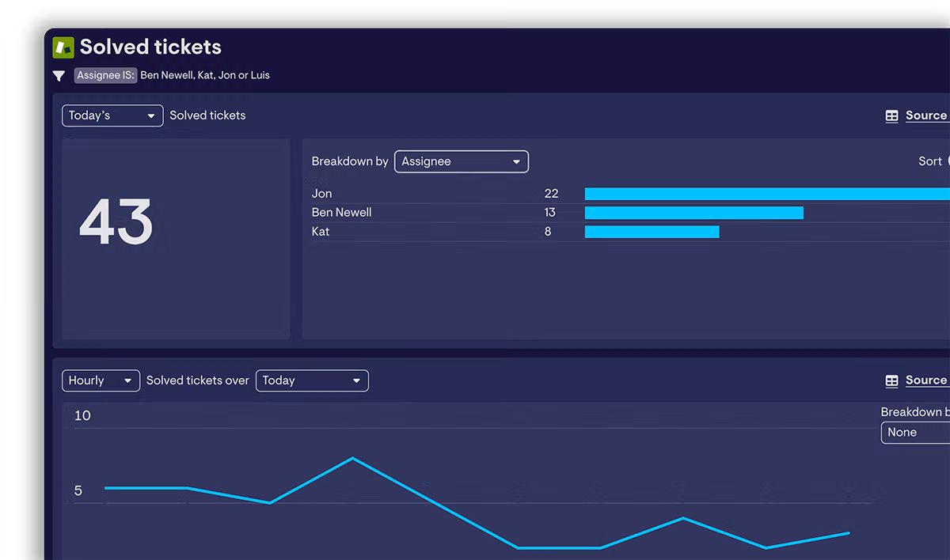Click the funnel filter icon

(x=59, y=76)
